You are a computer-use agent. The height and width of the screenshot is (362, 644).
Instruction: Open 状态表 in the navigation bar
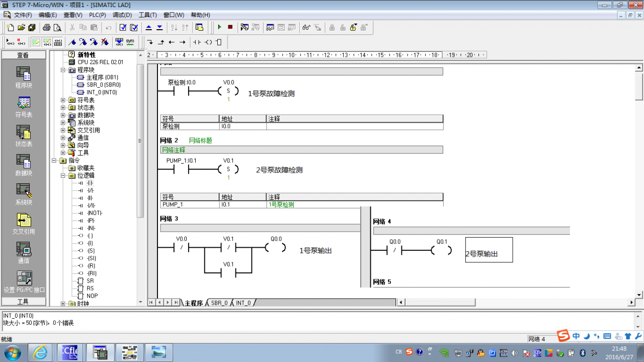(24, 135)
